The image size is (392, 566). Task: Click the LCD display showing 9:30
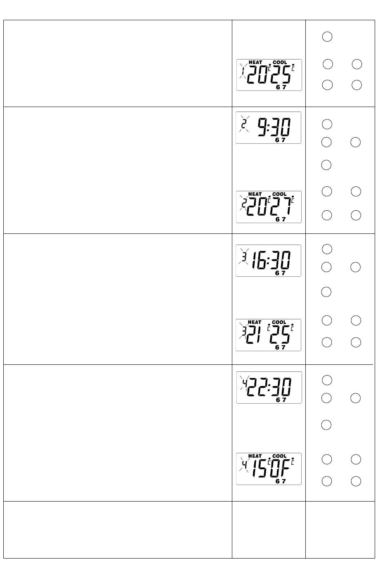(x=269, y=128)
